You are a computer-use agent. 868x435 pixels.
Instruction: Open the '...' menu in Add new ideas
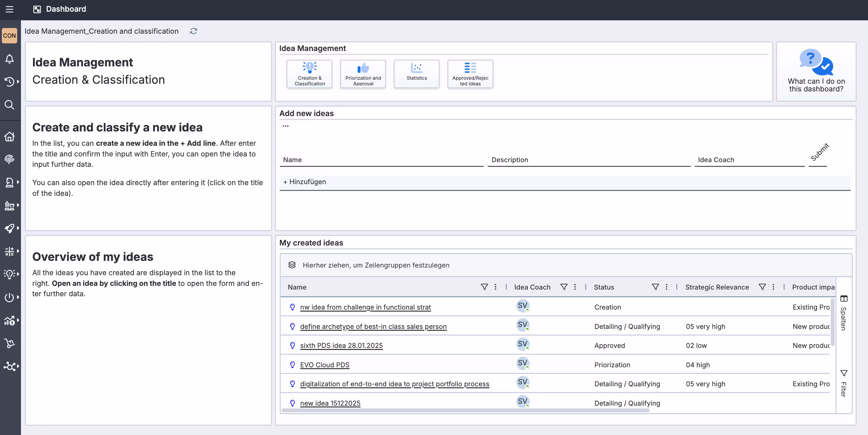[286, 126]
